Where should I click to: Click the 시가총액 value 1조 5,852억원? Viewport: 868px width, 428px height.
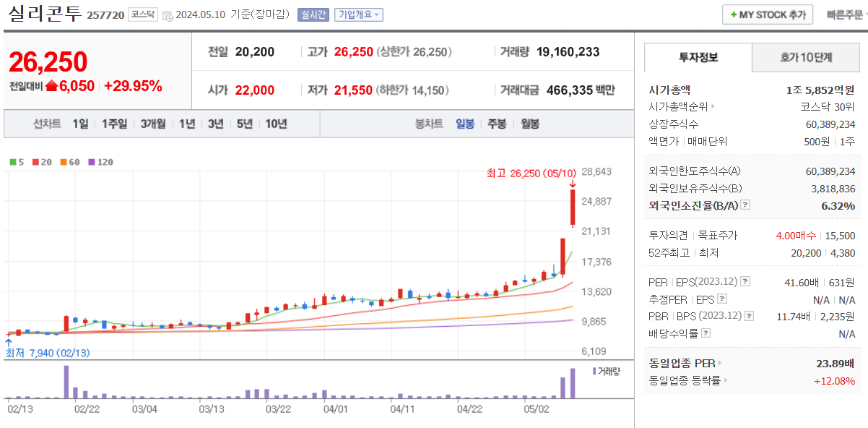(820, 90)
